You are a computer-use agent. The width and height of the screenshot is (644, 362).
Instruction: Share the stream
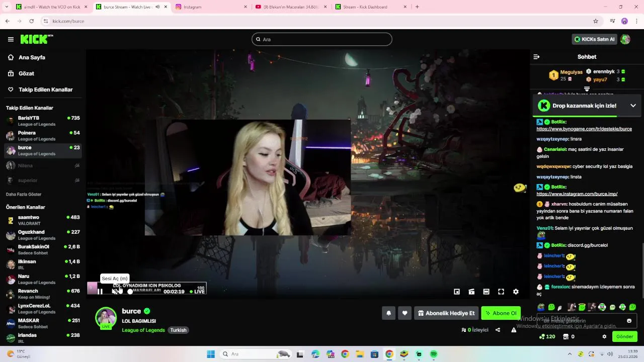click(498, 330)
